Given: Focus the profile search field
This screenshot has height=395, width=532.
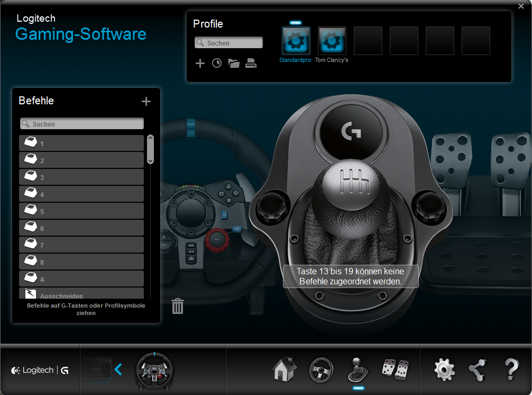Looking at the screenshot, I should (x=228, y=43).
